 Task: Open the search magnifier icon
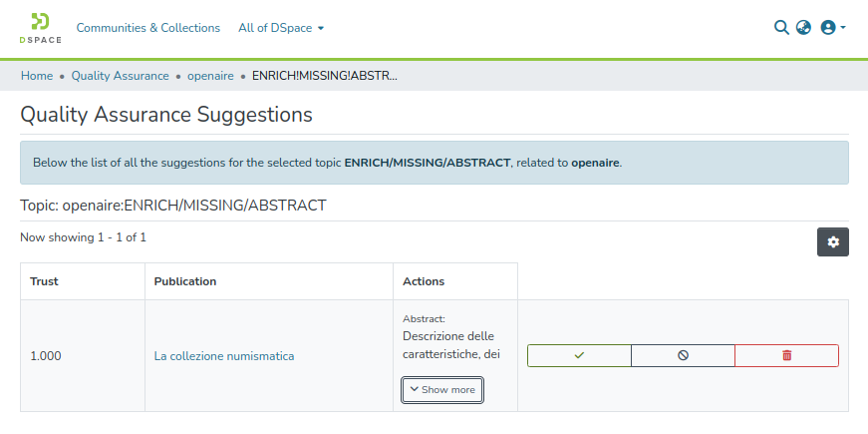coord(781,28)
